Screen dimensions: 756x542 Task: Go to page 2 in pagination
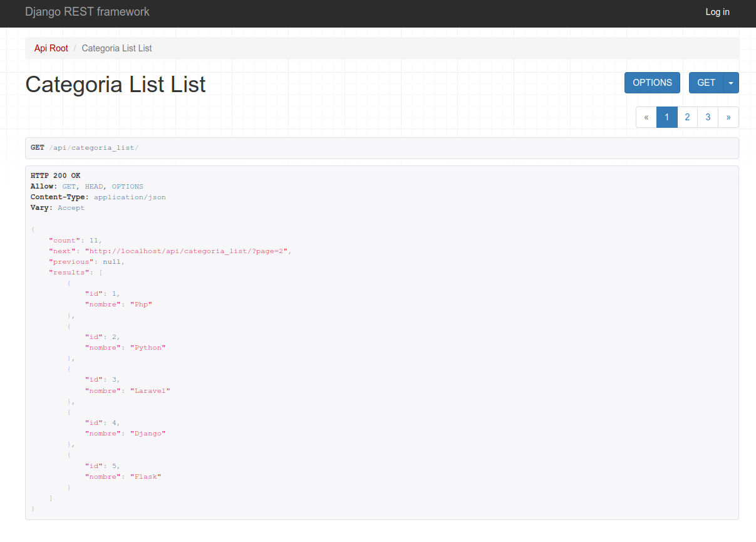click(687, 117)
